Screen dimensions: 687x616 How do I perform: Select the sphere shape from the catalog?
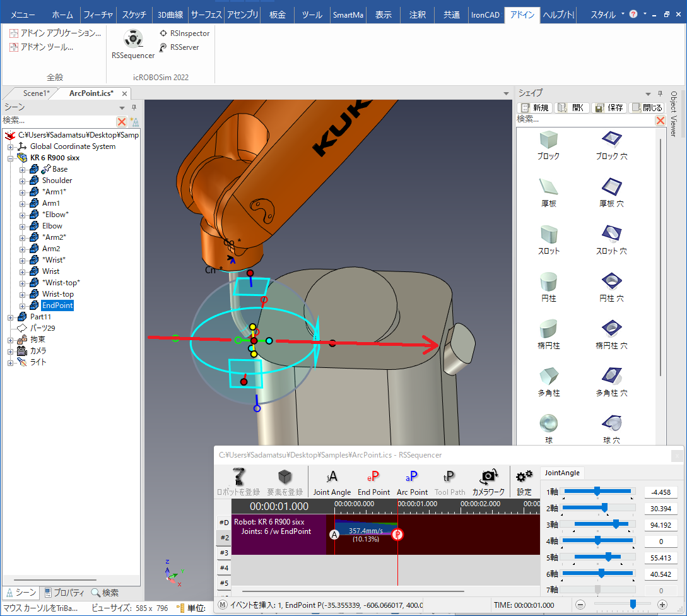(x=549, y=429)
